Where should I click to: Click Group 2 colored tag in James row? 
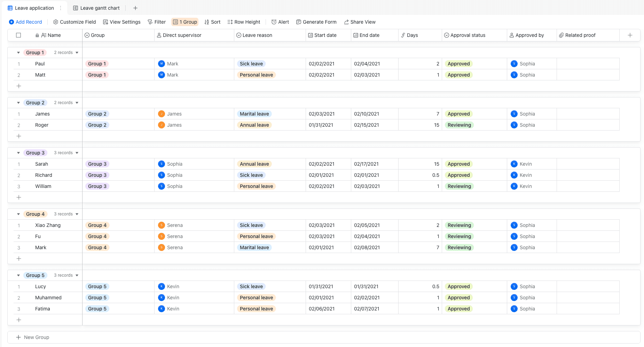click(x=97, y=114)
